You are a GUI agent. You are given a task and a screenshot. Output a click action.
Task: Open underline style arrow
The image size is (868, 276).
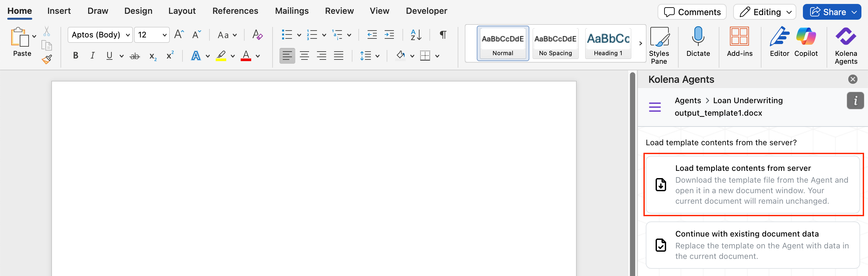tap(122, 56)
